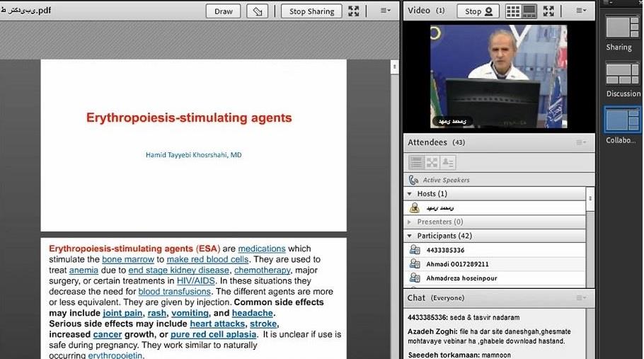
Task: Select the pointer tool in Share pod
Action: (x=258, y=11)
